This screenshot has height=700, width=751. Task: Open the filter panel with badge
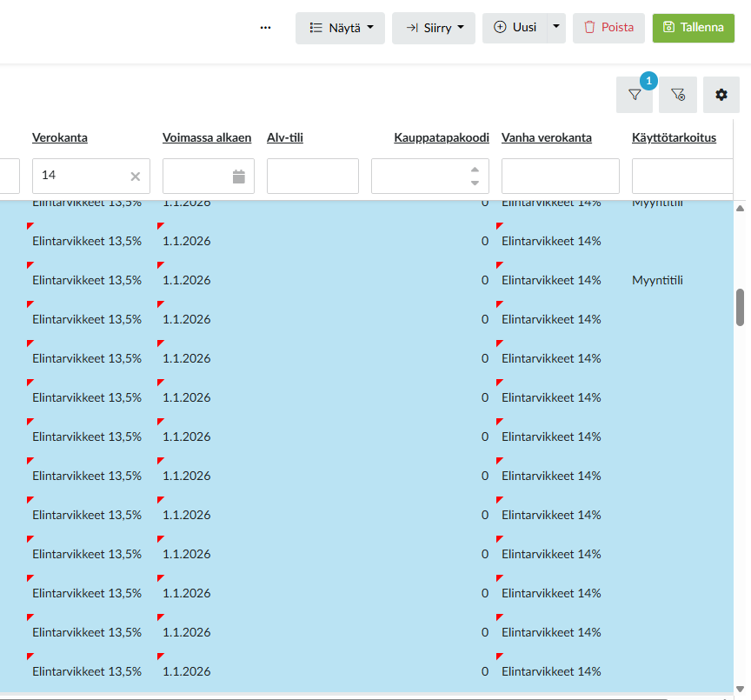pyautogui.click(x=634, y=95)
